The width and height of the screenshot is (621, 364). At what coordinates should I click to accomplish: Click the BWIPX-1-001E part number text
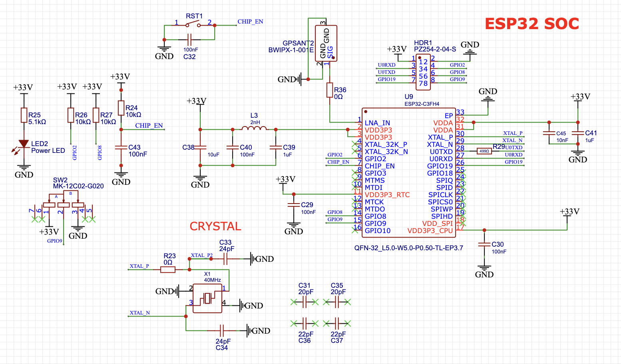tap(291, 50)
